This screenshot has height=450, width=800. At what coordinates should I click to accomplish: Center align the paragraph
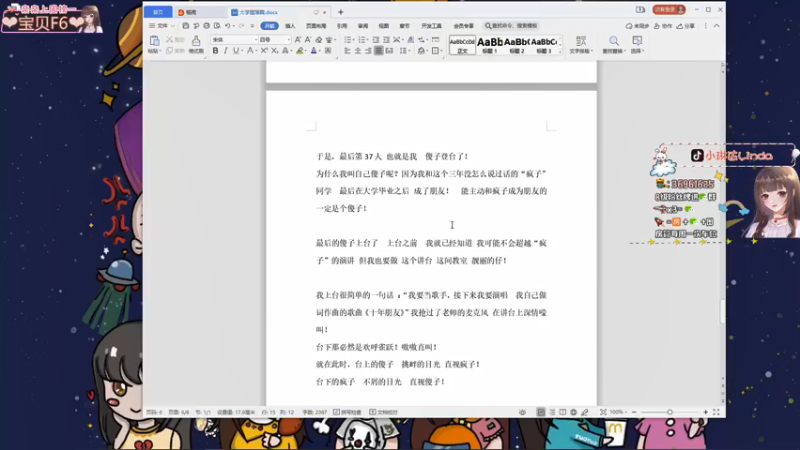click(x=358, y=51)
